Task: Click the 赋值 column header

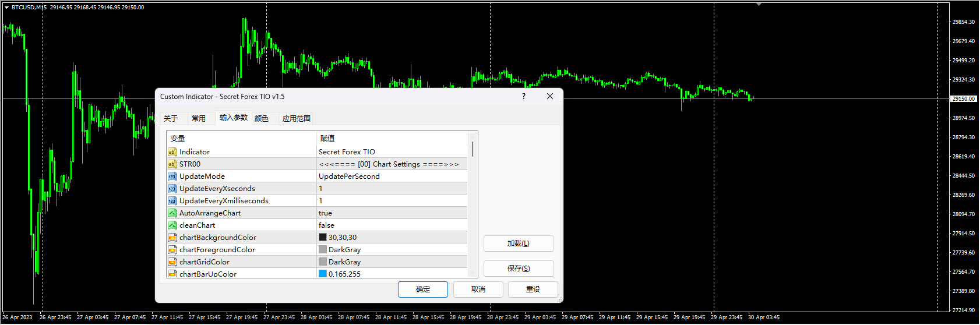Action: coord(392,139)
